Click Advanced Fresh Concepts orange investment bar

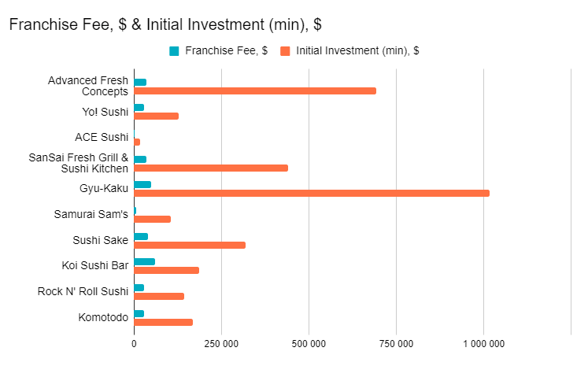pyautogui.click(x=255, y=91)
